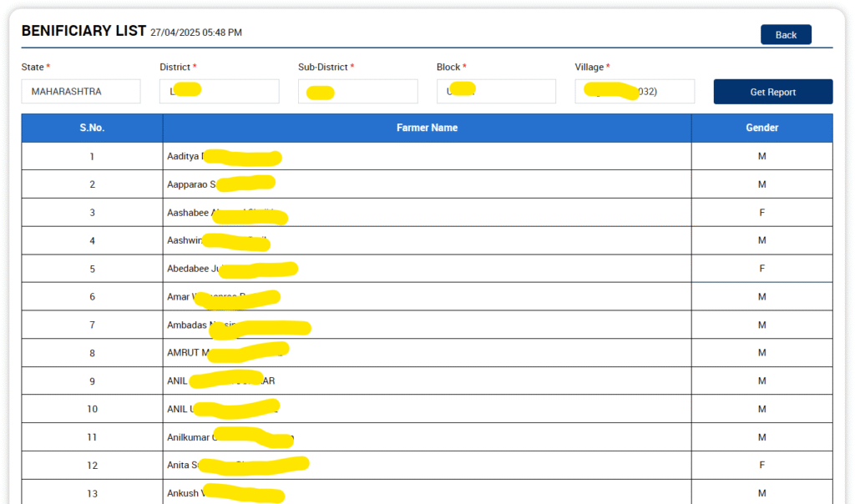855x504 pixels.
Task: Click farmer name cell in row 2
Action: click(x=221, y=184)
